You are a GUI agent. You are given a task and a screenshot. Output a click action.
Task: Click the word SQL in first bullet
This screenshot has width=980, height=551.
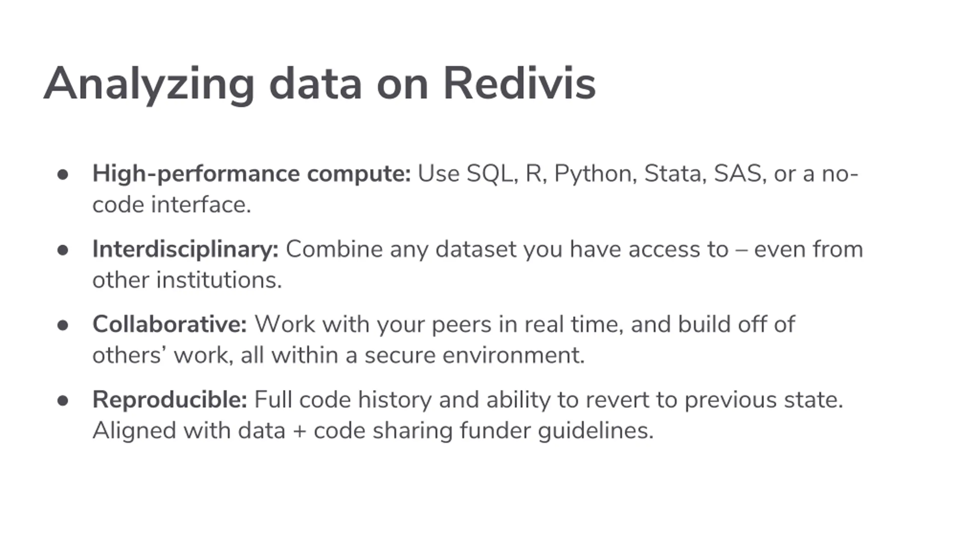(490, 174)
